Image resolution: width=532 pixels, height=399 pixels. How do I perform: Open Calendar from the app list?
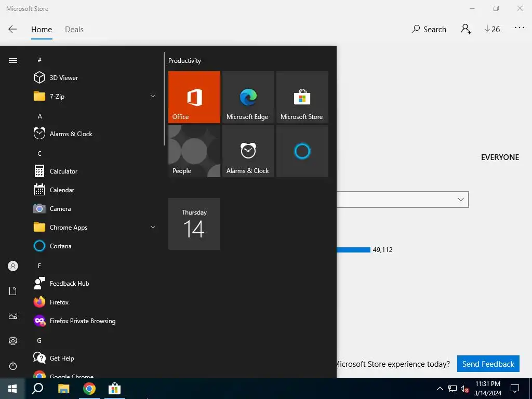[x=95, y=190]
